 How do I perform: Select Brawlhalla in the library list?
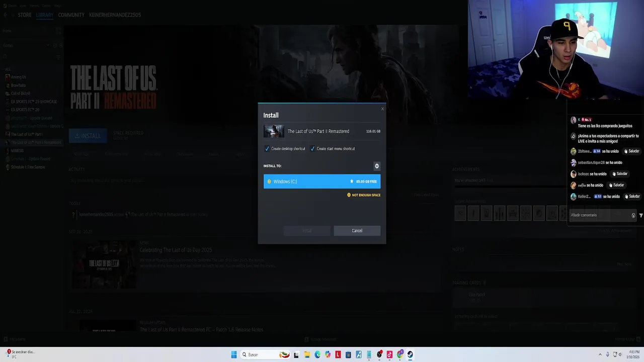point(18,85)
